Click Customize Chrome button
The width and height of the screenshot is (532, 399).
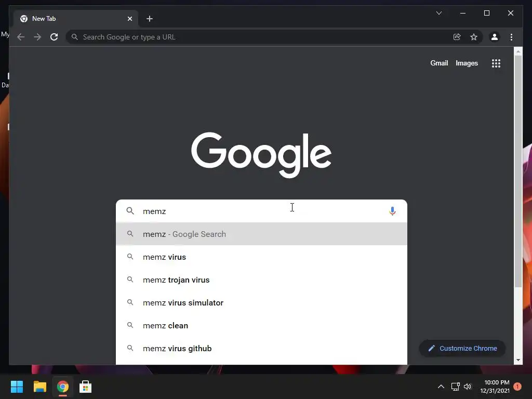(x=462, y=349)
